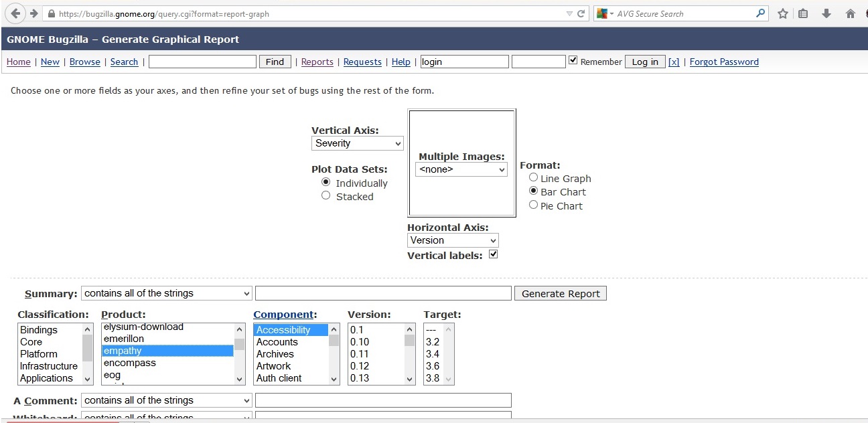Image resolution: width=868 pixels, height=423 pixels.
Task: Expand the Multiple Images dropdown
Action: click(461, 170)
